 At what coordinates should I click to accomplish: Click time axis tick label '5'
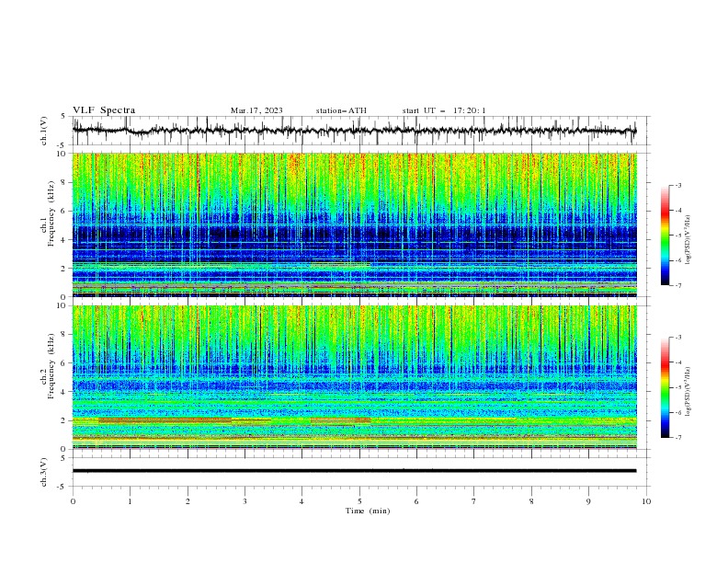[359, 501]
